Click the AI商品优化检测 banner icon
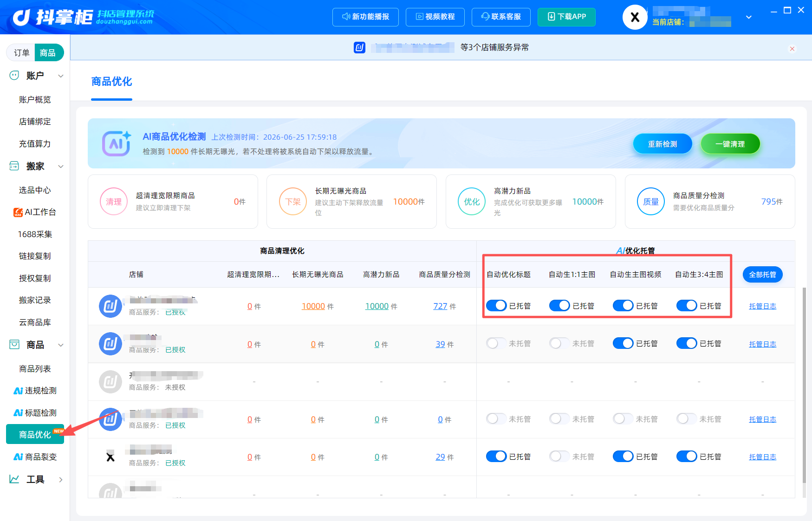The image size is (812, 521). point(116,143)
